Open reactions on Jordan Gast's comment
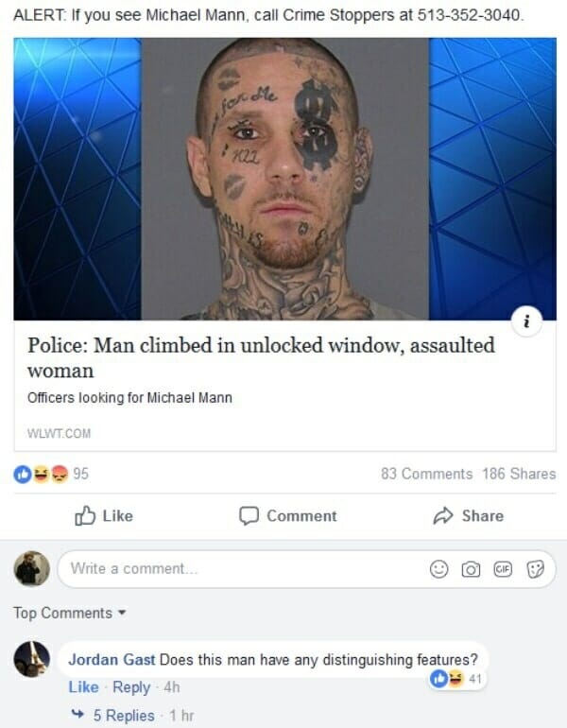Screen dimensions: 567x728 pyautogui.click(x=456, y=679)
